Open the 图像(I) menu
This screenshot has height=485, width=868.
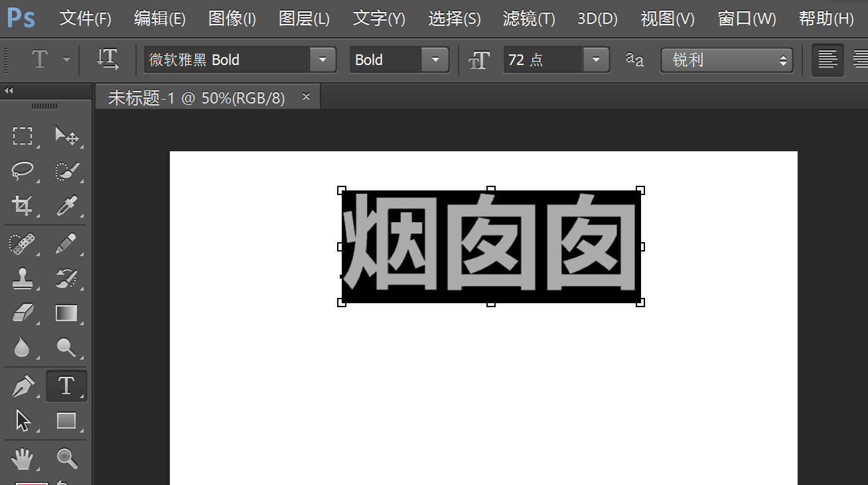tap(232, 19)
